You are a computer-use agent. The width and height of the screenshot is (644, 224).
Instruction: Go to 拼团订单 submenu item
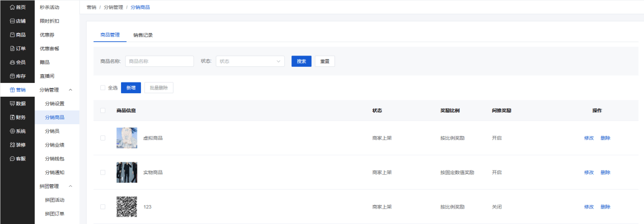pos(54,214)
